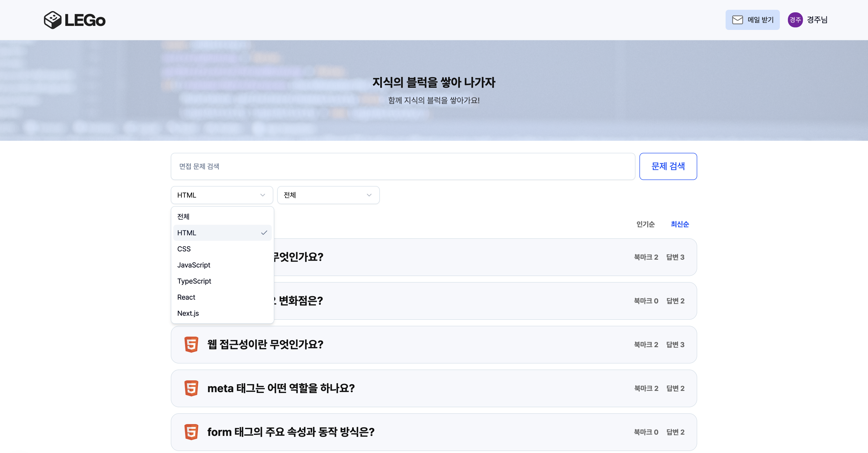Click the LEGo logo icon
The width and height of the screenshot is (868, 453).
pyautogui.click(x=52, y=20)
